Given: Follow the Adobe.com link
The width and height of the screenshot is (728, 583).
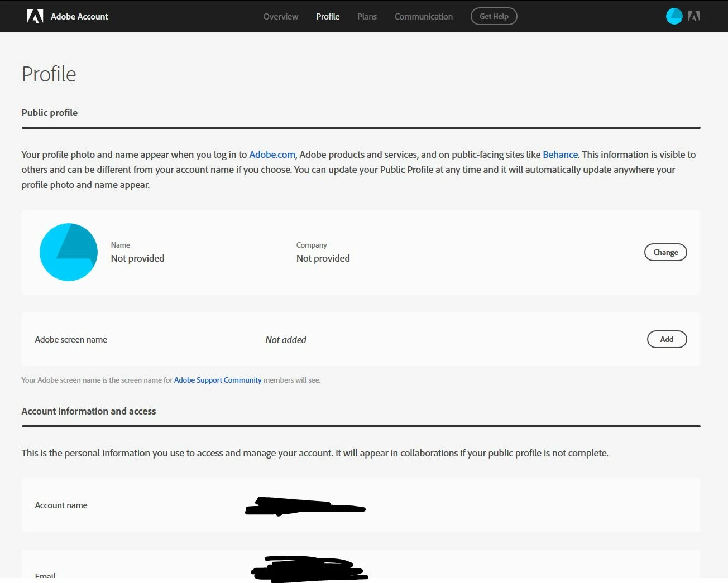Looking at the screenshot, I should pyautogui.click(x=272, y=155).
